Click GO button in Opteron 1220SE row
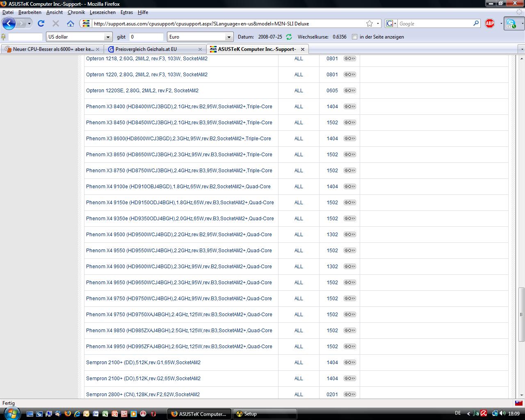 pos(349,91)
